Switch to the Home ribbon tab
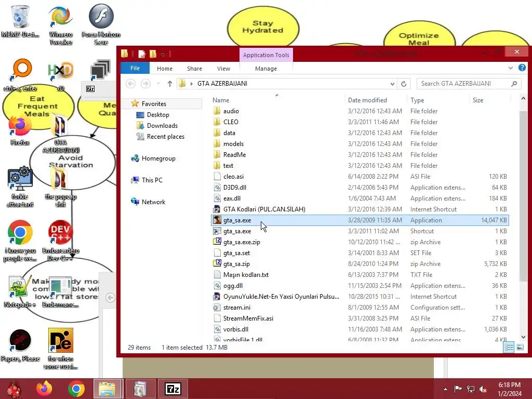Screen dimensions: 532x399 point(165,69)
